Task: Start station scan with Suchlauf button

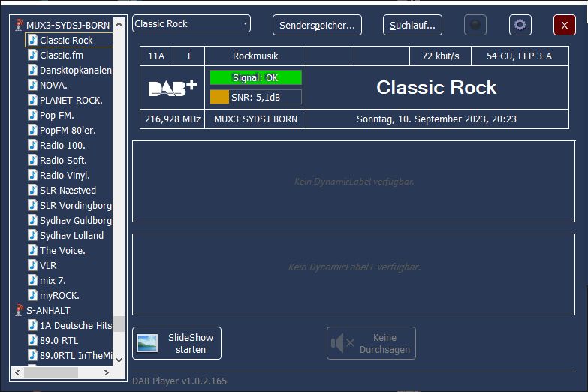Action: point(412,25)
